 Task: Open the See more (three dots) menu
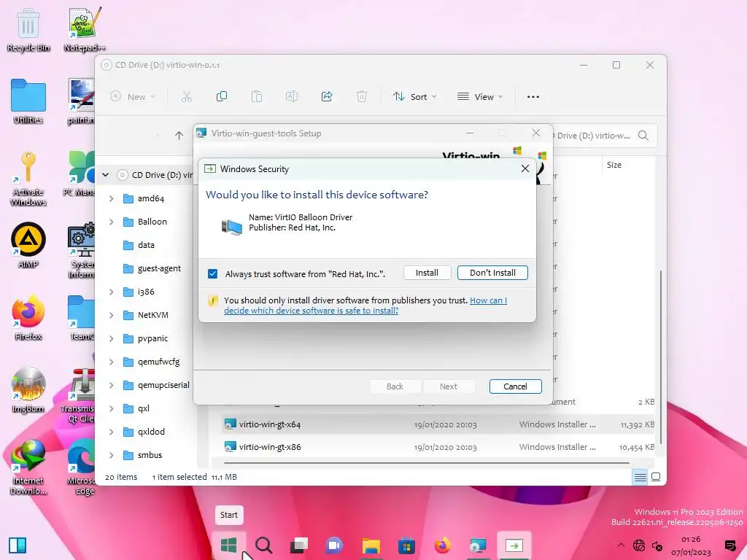(533, 97)
